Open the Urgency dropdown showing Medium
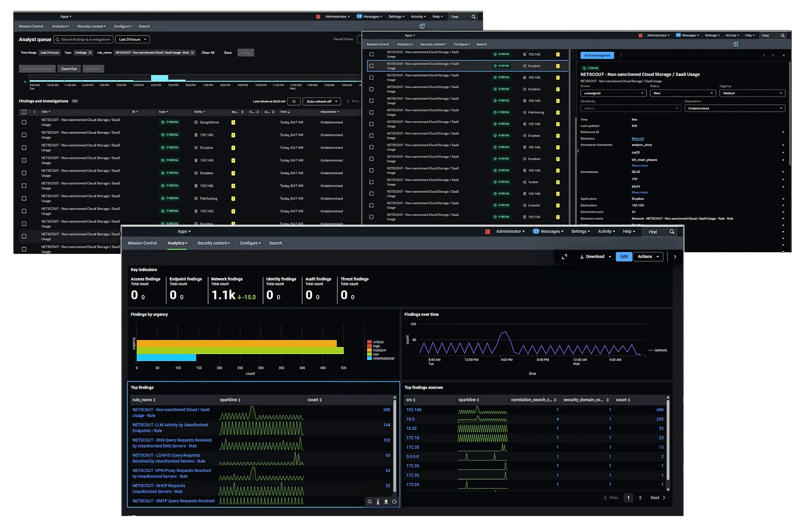The height and width of the screenshot is (532, 805). (x=752, y=93)
